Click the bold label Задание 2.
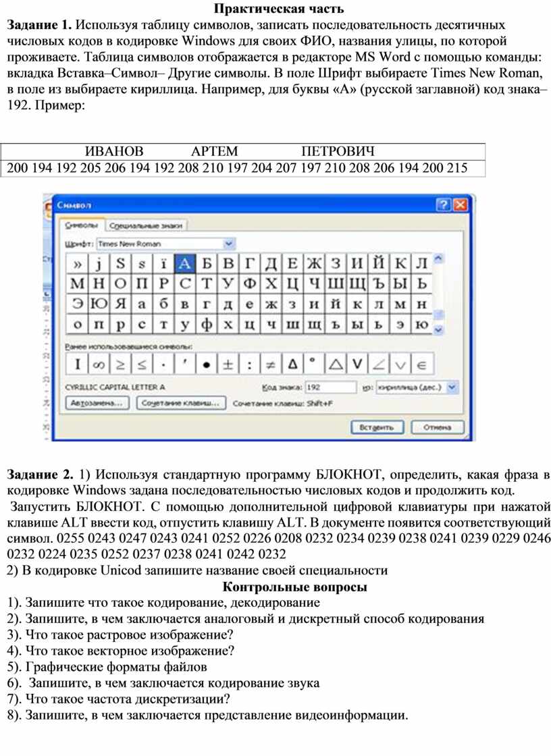Image resolution: width=551 pixels, height=756 pixels. (x=40, y=475)
